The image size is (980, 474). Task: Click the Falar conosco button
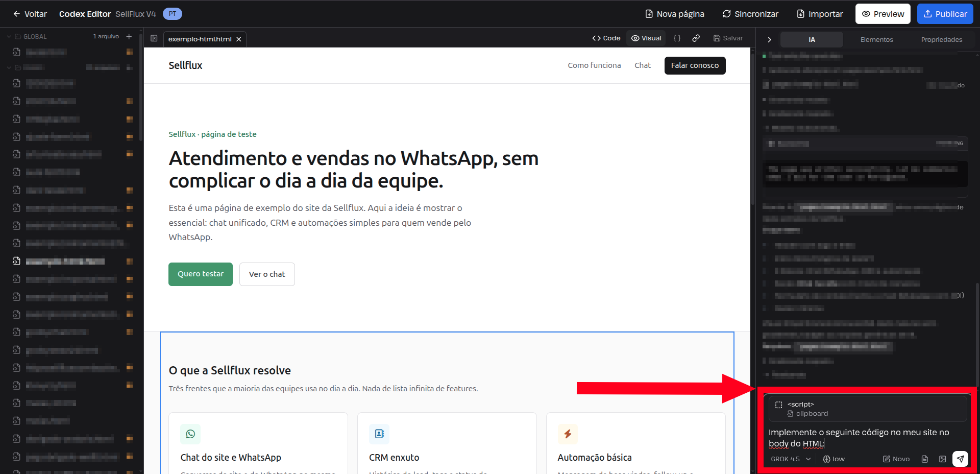pyautogui.click(x=695, y=65)
